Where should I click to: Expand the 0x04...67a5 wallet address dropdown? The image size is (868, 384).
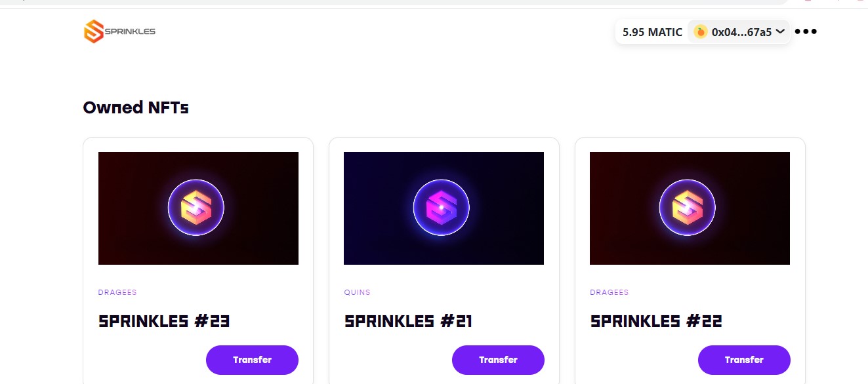[780, 31]
